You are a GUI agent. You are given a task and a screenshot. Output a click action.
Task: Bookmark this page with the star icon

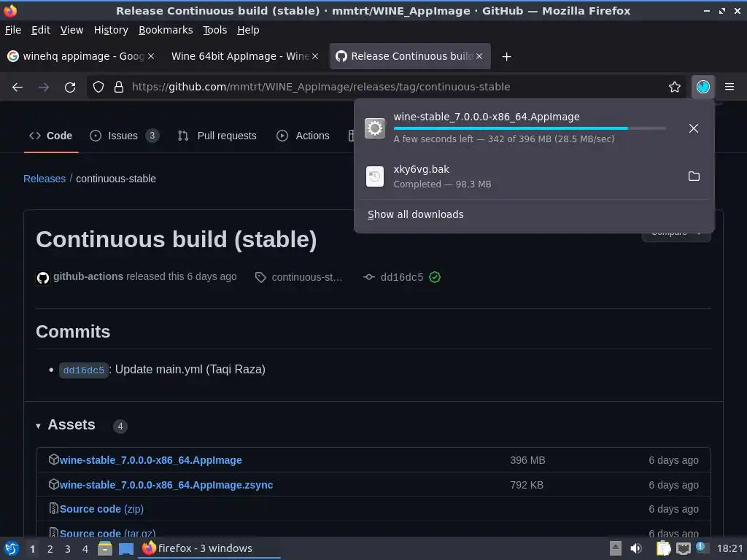click(675, 87)
